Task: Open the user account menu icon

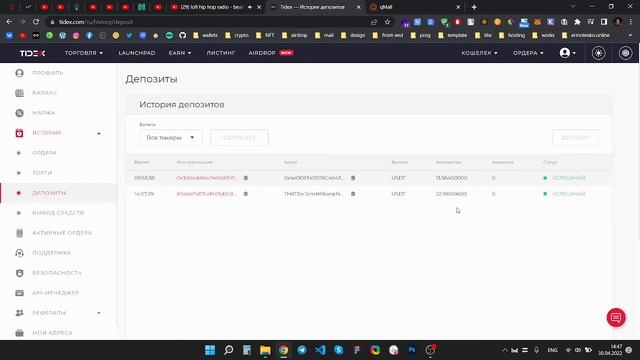Action: point(567,53)
